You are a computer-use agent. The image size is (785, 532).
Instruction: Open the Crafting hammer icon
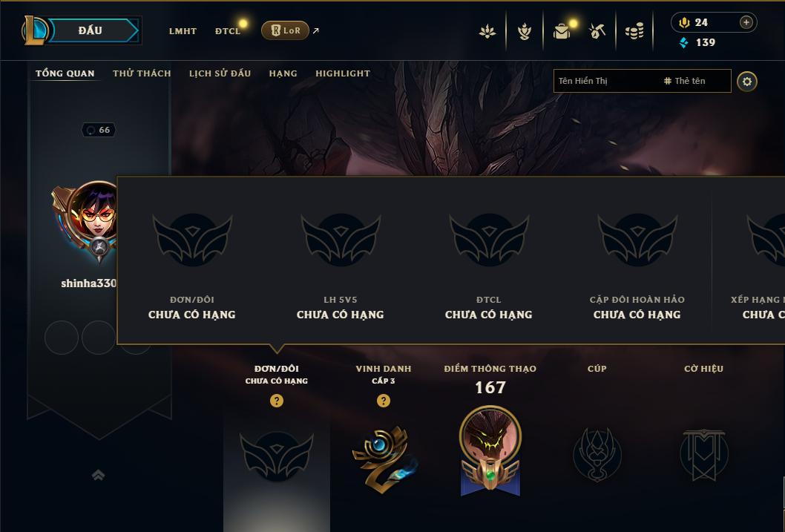[597, 31]
